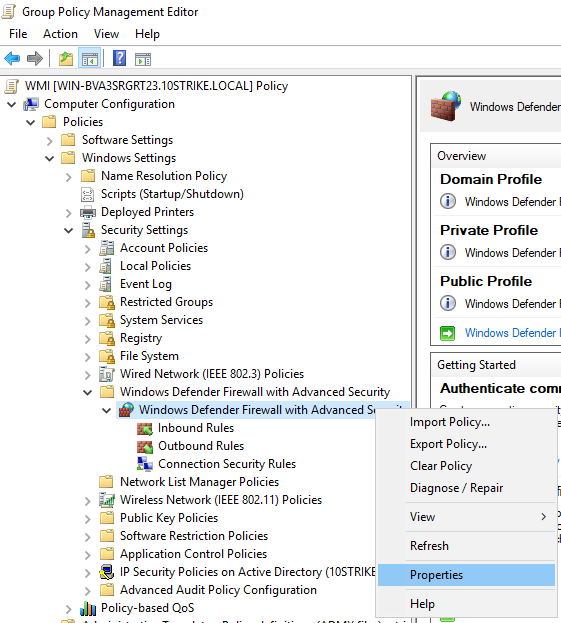Click Refresh in context menu
The image size is (561, 623).
point(466,546)
